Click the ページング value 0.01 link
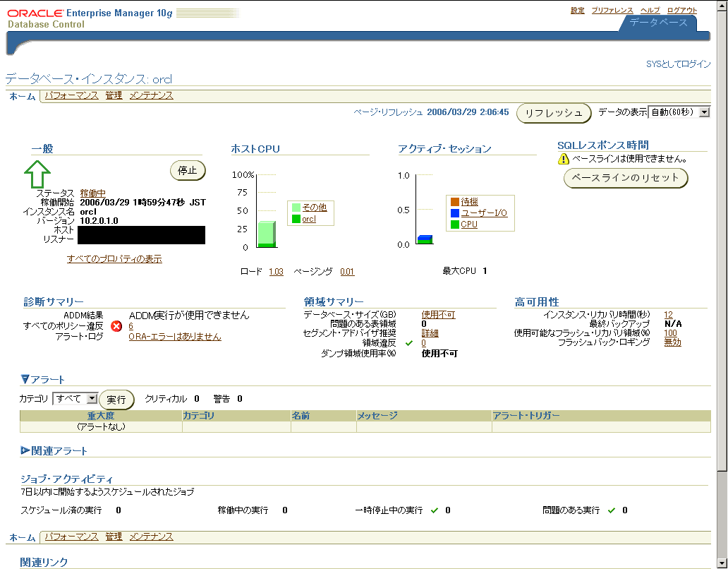 coord(347,271)
